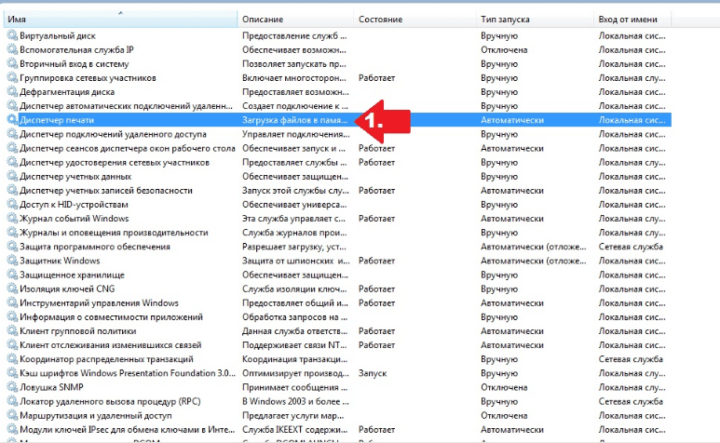The width and height of the screenshot is (720, 443).
Task: Select Маршрутизация и удаленный доступ service name
Action: 96,415
